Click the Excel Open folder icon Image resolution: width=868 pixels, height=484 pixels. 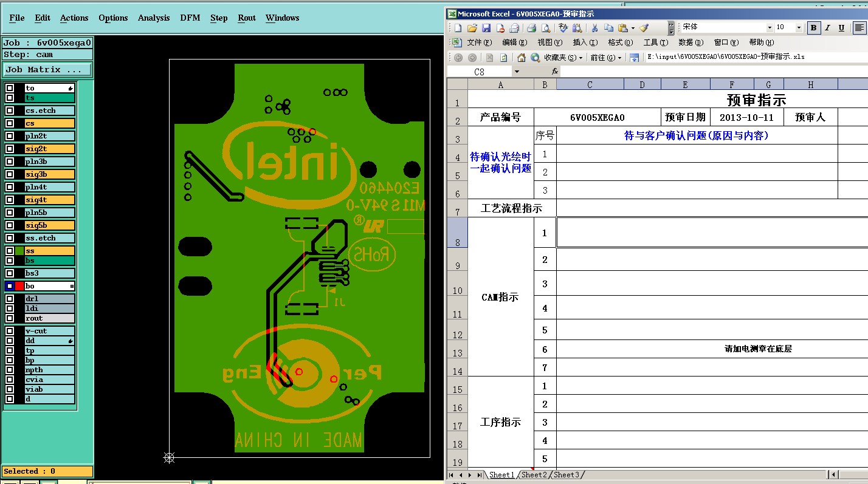pyautogui.click(x=472, y=28)
